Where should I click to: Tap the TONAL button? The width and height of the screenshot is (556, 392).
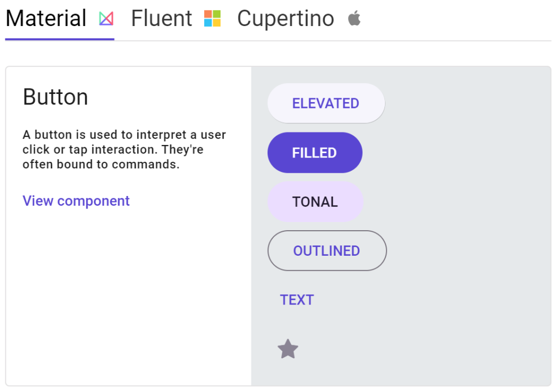315,202
